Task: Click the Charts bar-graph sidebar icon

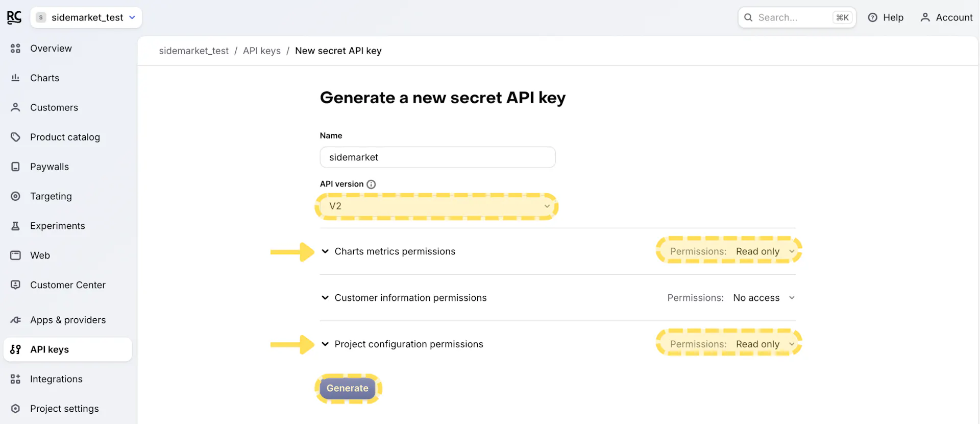Action: coord(15,78)
